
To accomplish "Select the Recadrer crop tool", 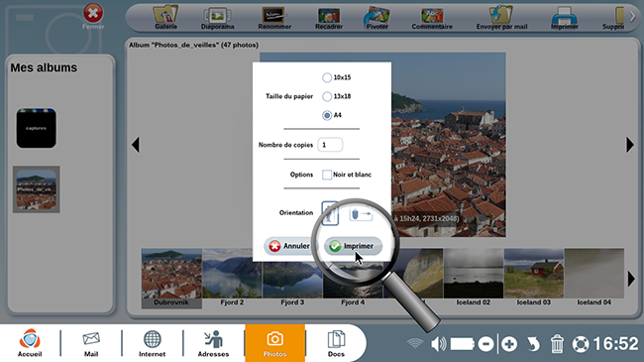I will 329,17.
